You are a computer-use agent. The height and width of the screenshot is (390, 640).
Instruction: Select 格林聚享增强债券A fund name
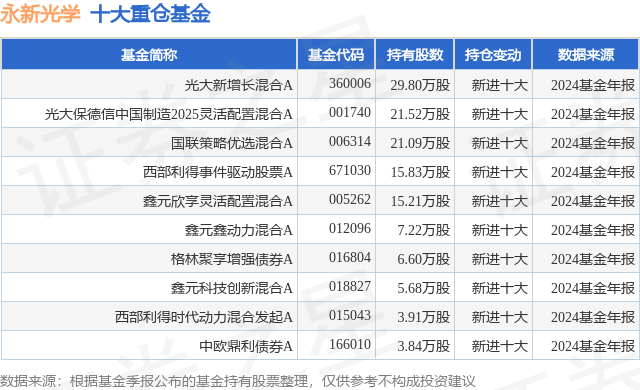(231, 259)
